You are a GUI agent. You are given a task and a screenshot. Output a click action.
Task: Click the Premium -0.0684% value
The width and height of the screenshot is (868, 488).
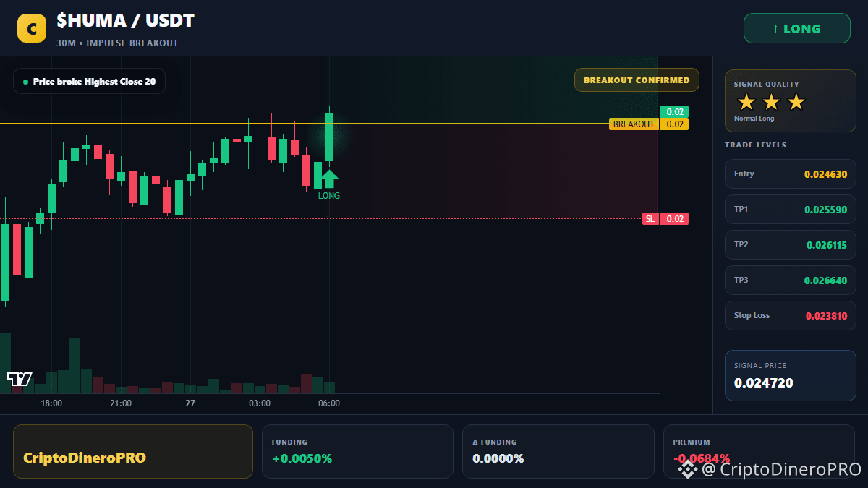(701, 458)
